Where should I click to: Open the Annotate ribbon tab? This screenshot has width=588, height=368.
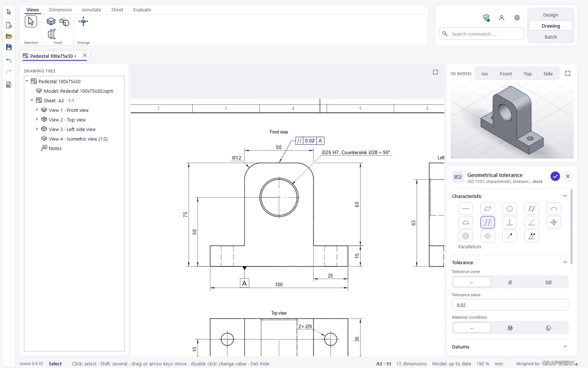tap(92, 10)
